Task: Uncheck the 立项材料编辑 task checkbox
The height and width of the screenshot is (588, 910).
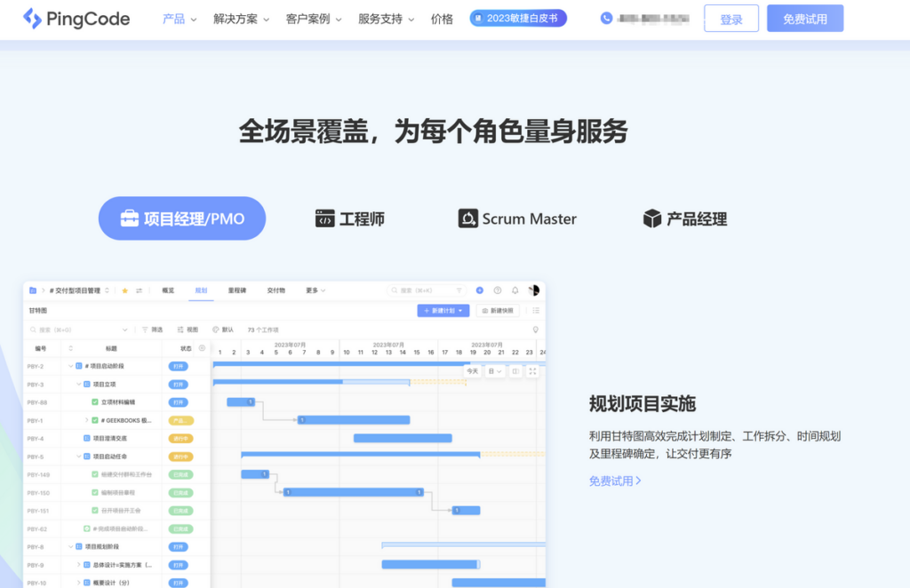Action: [94, 402]
